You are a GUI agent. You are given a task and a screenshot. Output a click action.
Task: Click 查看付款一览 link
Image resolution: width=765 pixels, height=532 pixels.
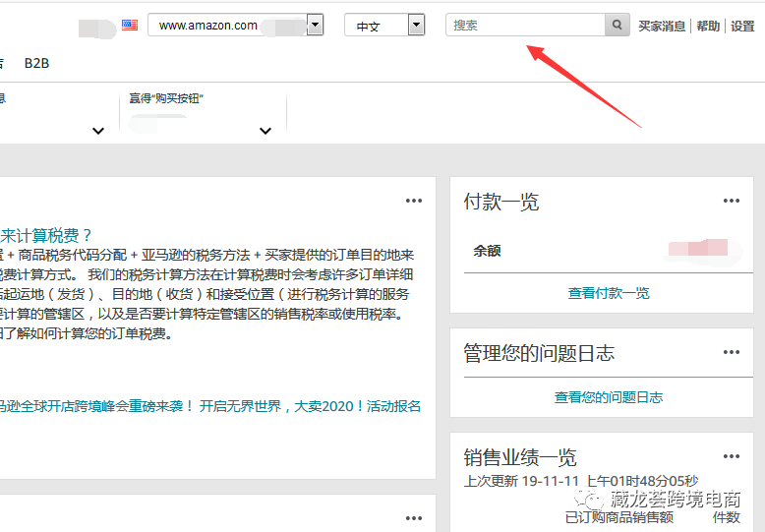coord(609,293)
